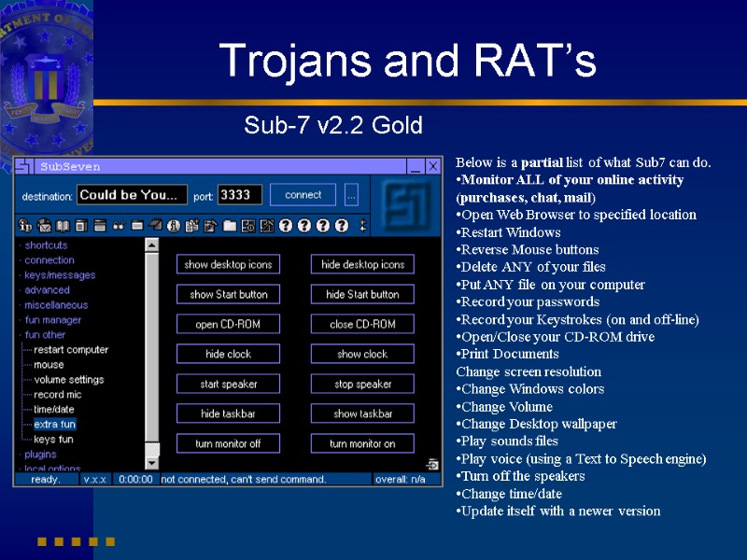Expand the advanced category
The image size is (747, 560).
click(x=47, y=290)
